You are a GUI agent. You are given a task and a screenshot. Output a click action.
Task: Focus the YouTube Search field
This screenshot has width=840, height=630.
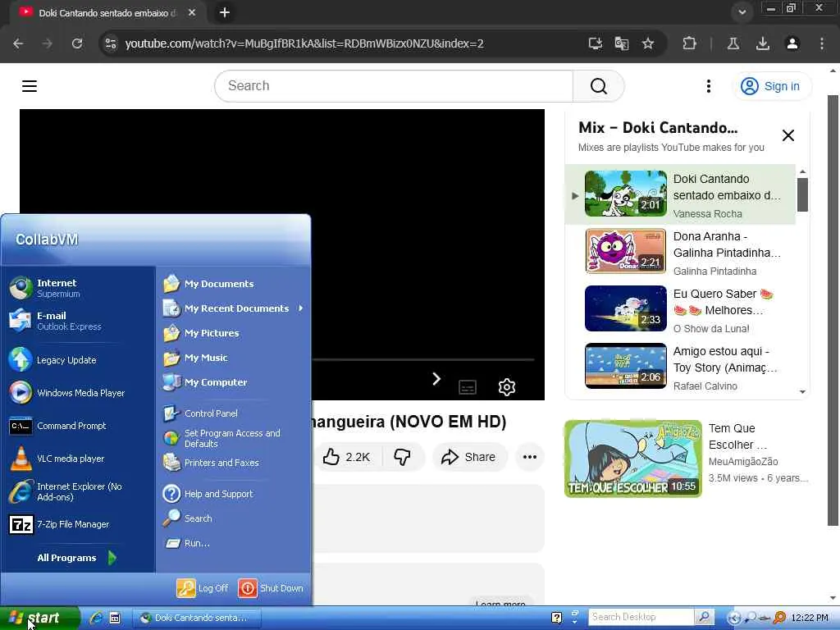(x=394, y=86)
